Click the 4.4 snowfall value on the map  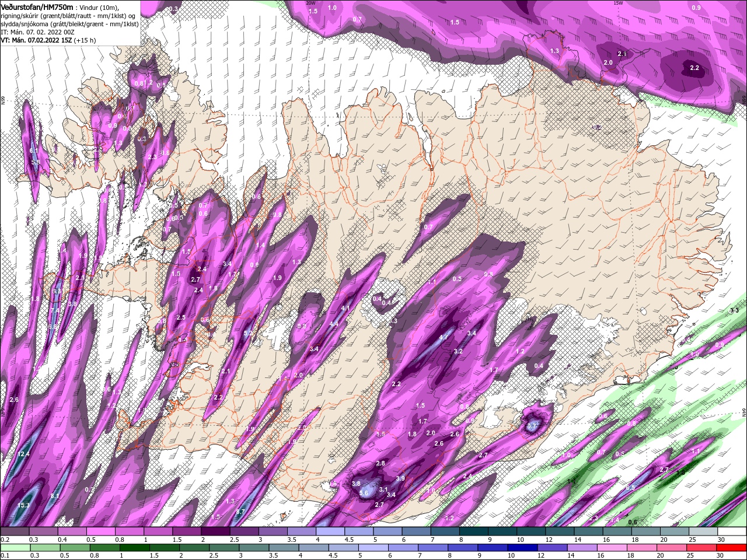[334, 324]
